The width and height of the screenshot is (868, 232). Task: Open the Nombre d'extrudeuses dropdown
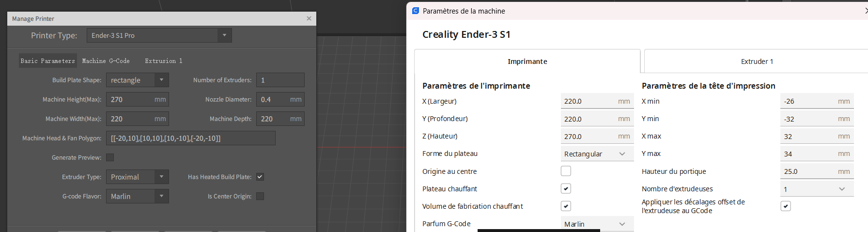[817, 188]
